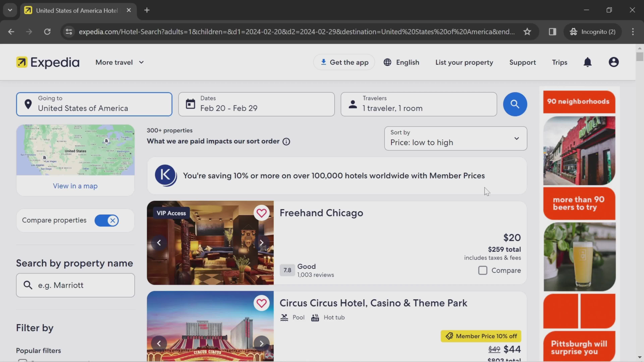This screenshot has height=362, width=644.
Task: Open Freehand Chicago listing title
Action: tap(321, 213)
